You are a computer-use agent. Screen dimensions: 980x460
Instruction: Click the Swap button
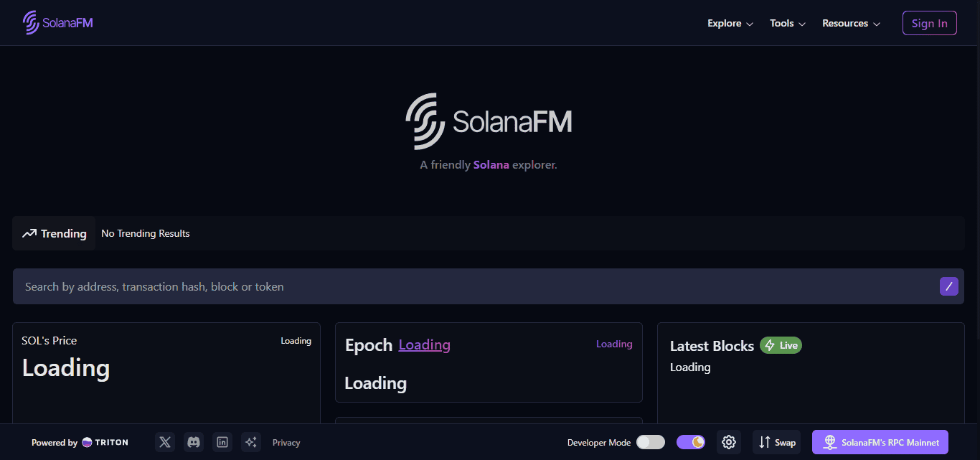point(777,442)
